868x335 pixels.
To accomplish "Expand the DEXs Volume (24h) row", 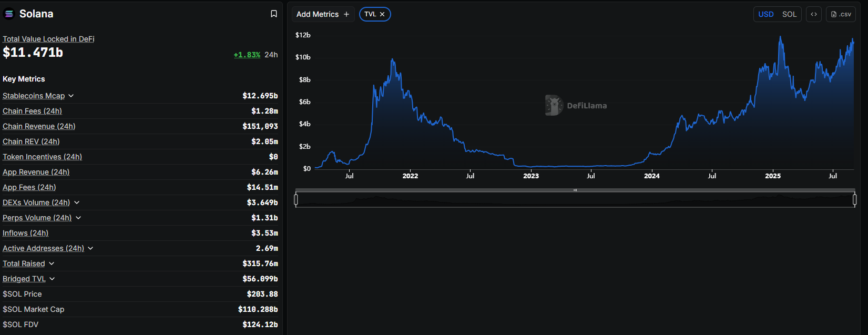I will click(x=77, y=202).
